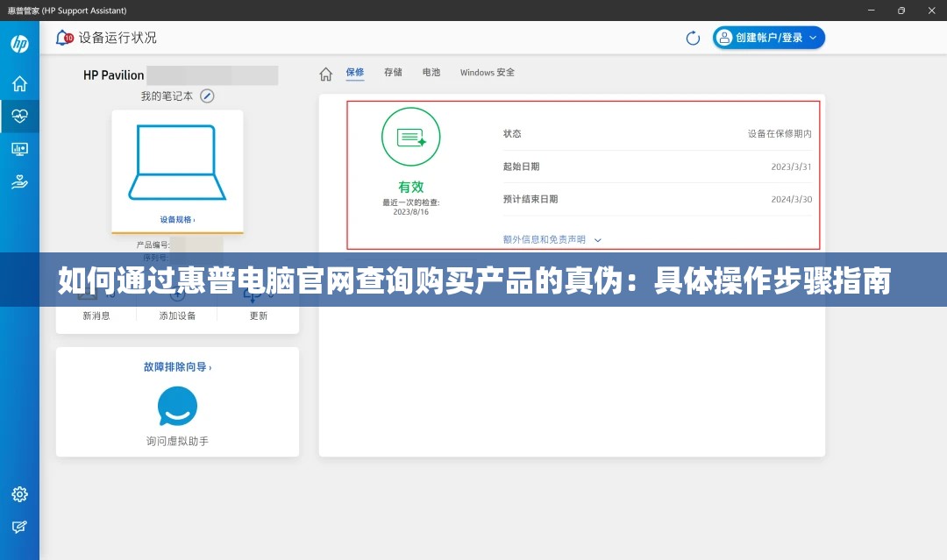Click the 更新 button
The height and width of the screenshot is (560, 947).
259,315
